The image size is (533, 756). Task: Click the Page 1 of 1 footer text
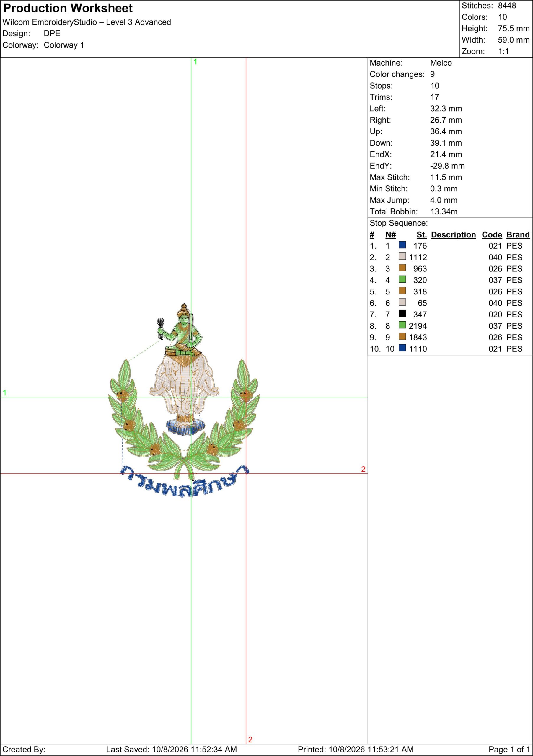pyautogui.click(x=509, y=750)
